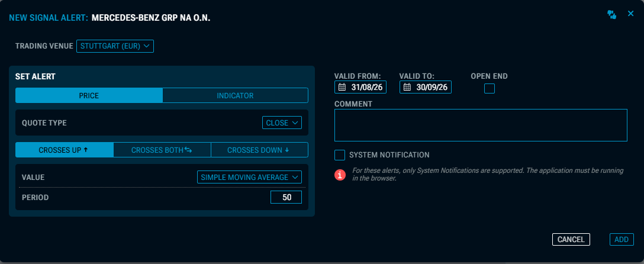Image resolution: width=644 pixels, height=264 pixels.
Task: Enable the Open End checkbox
Action: [x=489, y=88]
